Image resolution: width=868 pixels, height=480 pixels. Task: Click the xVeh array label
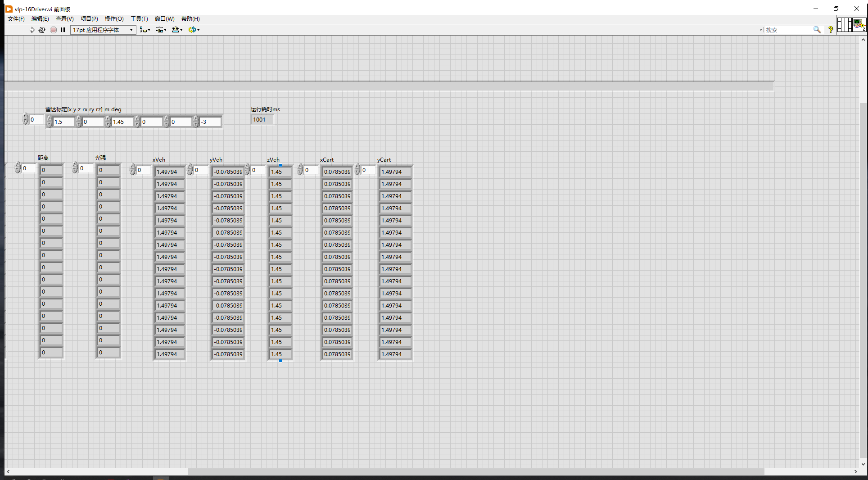pyautogui.click(x=159, y=159)
